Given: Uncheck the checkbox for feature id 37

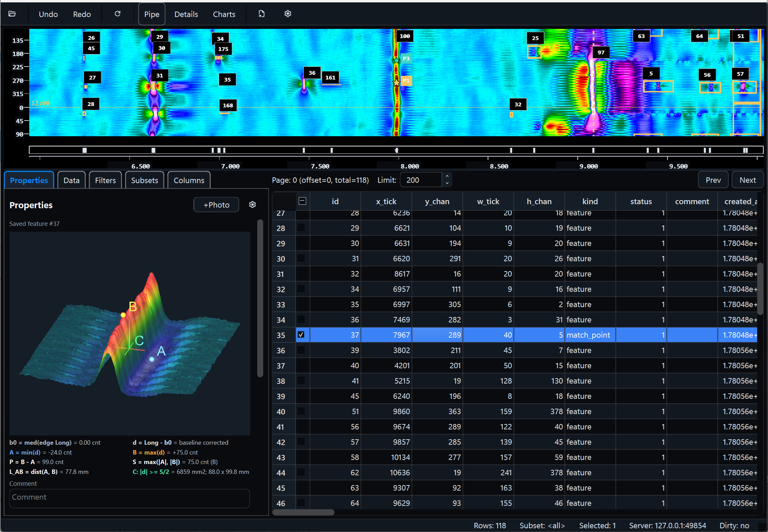Looking at the screenshot, I should point(301,335).
